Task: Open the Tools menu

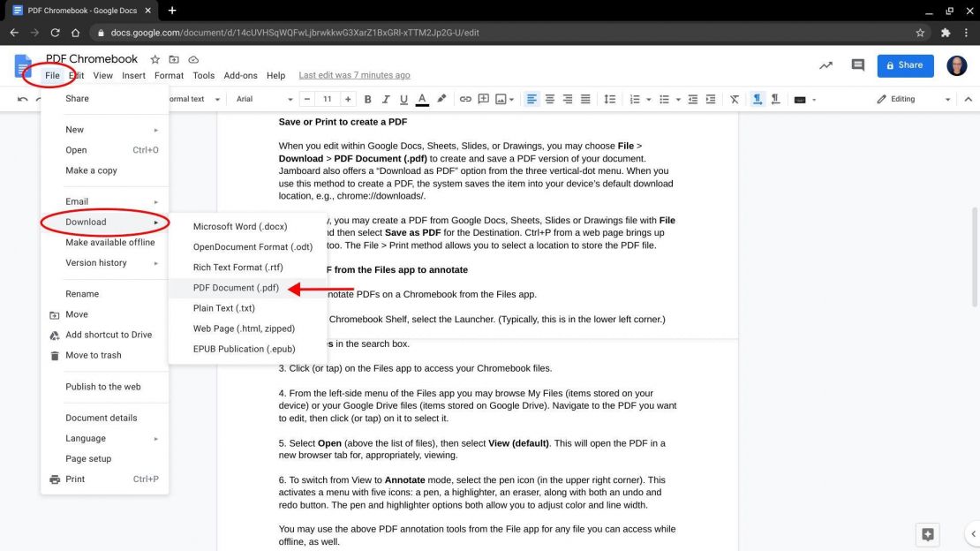Action: coord(204,75)
